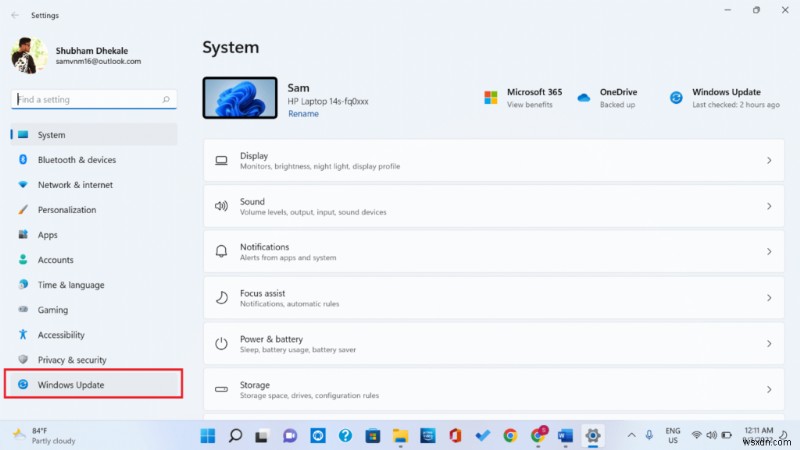Click the Wi-Fi icon in system tray
The width and height of the screenshot is (800, 450).
click(696, 435)
